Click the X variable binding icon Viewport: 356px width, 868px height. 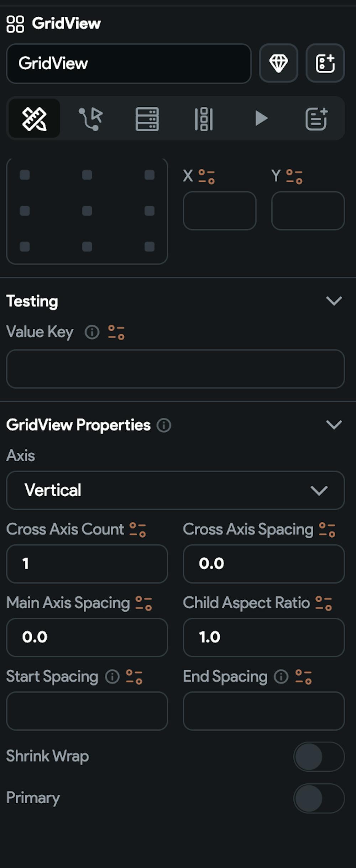tap(206, 176)
